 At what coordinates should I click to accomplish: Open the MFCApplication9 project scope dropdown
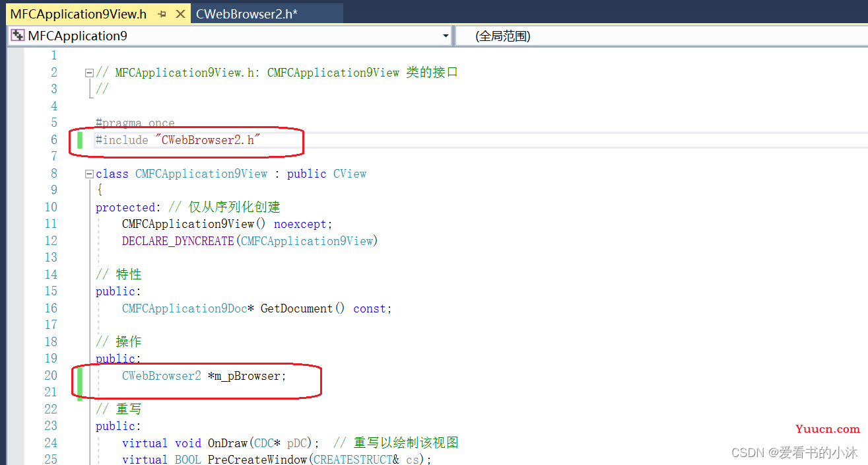(446, 36)
